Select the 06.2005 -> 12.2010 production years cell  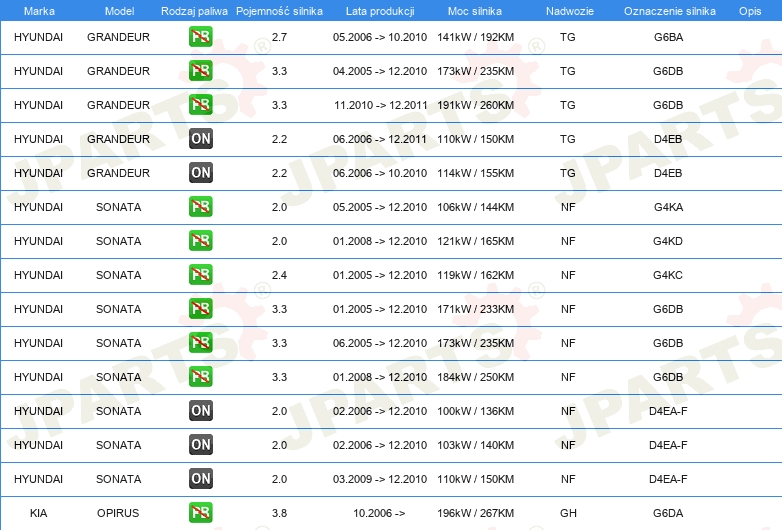coord(380,343)
